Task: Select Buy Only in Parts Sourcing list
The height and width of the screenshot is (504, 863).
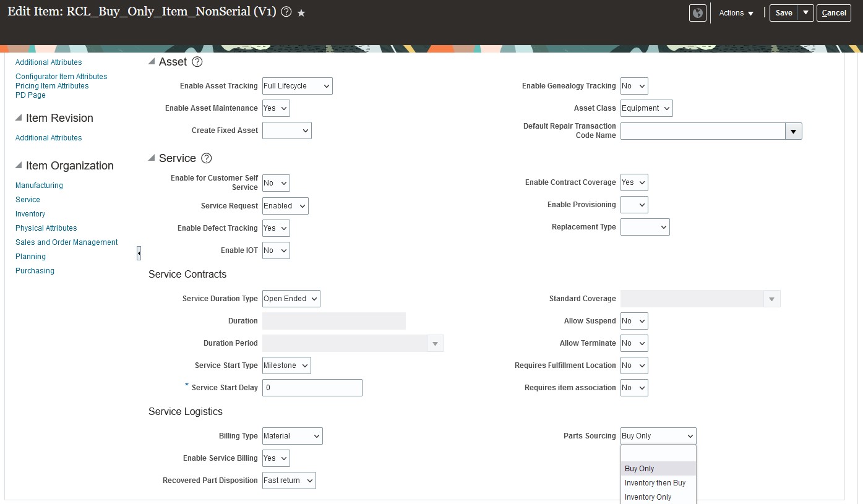Action: [658, 469]
